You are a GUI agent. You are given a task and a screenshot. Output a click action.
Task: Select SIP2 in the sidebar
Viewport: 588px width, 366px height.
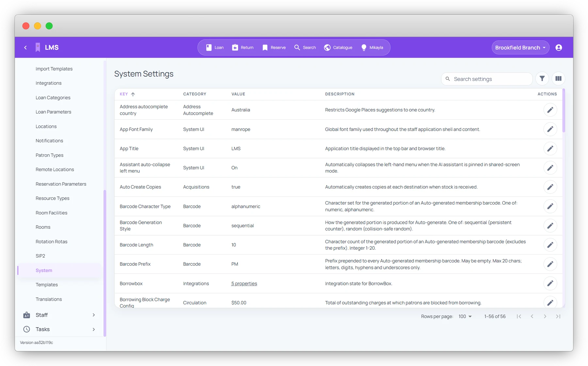(x=40, y=256)
